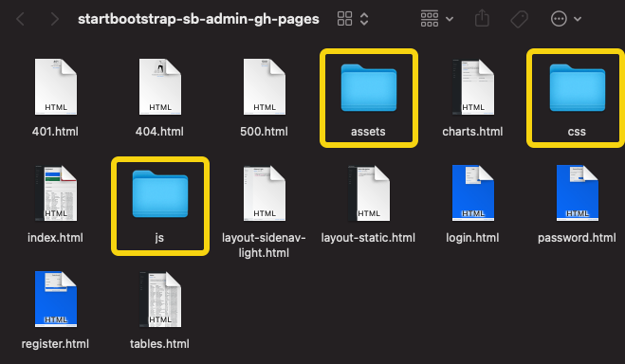
Task: Click the layout-static.html name label
Action: point(368,238)
